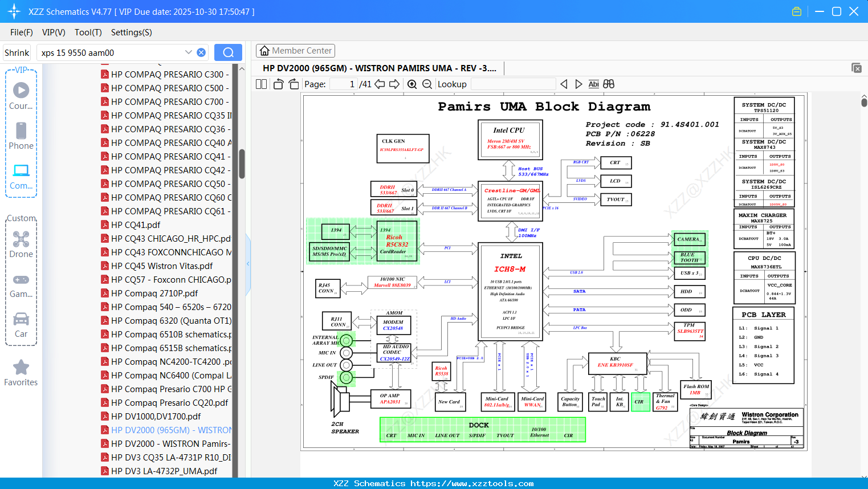Open the Tool(T) menu
The height and width of the screenshot is (489, 868).
pyautogui.click(x=88, y=32)
